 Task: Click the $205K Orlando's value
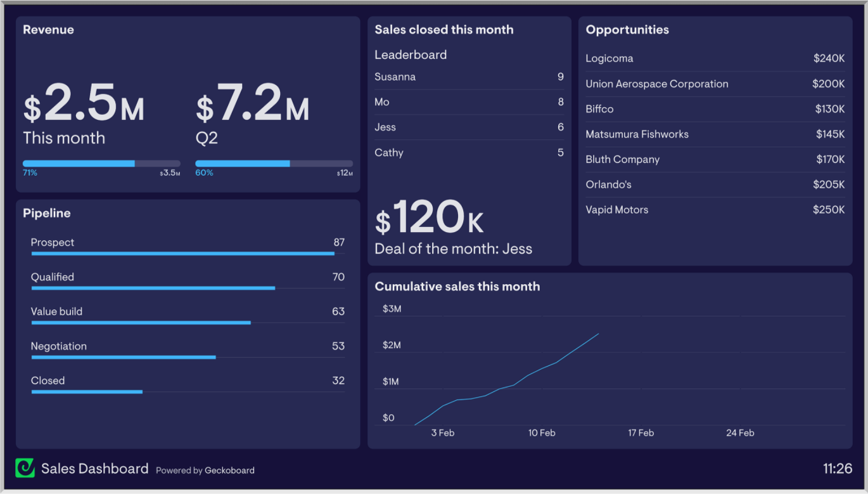[829, 185]
